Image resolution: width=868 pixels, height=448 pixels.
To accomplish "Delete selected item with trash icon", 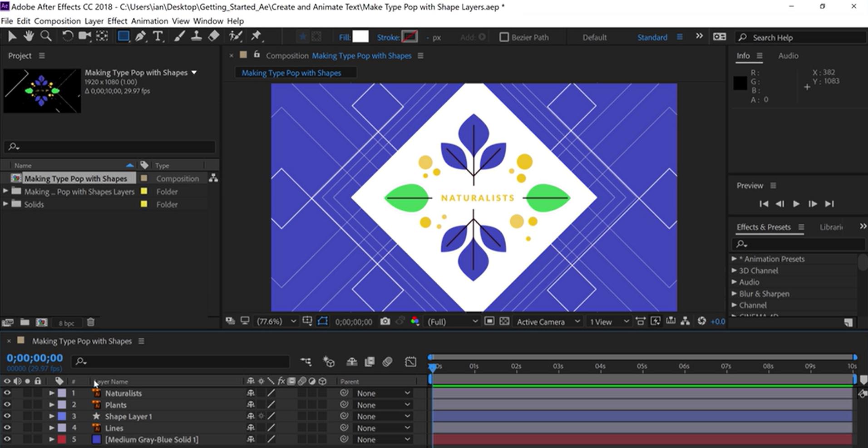I will (91, 322).
